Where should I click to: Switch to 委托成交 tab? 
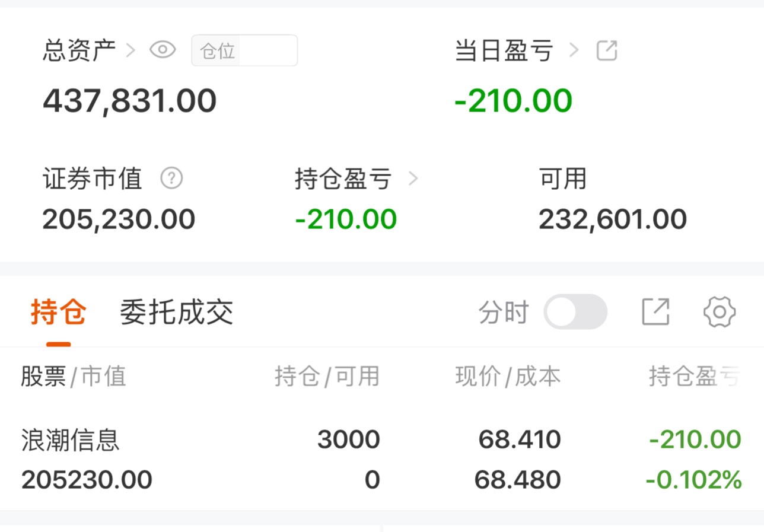point(176,313)
